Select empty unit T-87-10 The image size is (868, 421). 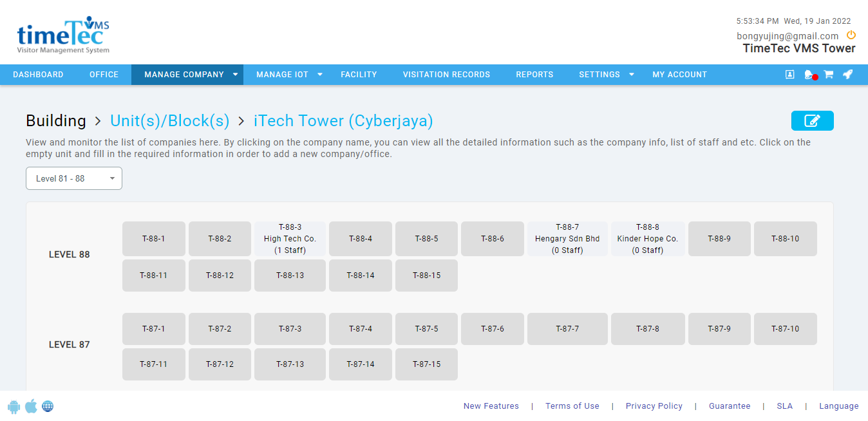(x=786, y=329)
